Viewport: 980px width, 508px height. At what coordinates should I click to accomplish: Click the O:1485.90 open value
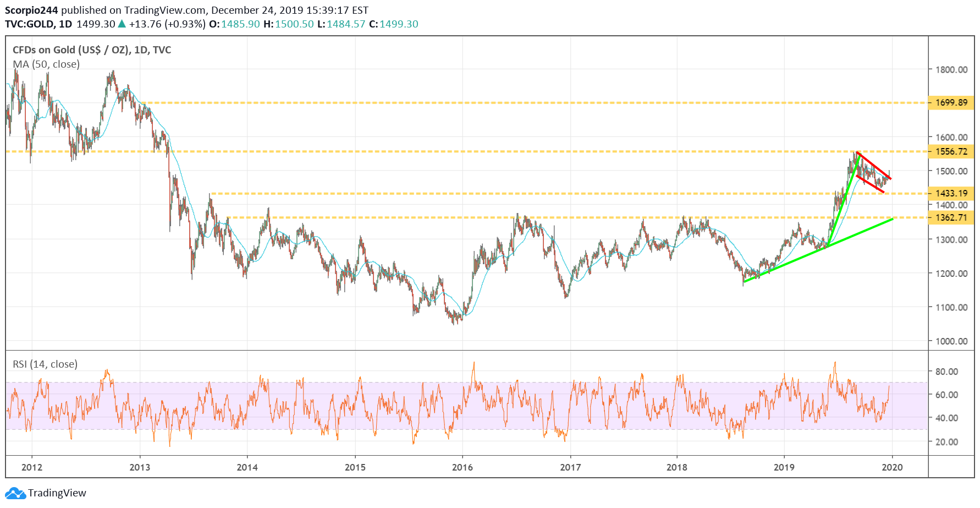(234, 24)
